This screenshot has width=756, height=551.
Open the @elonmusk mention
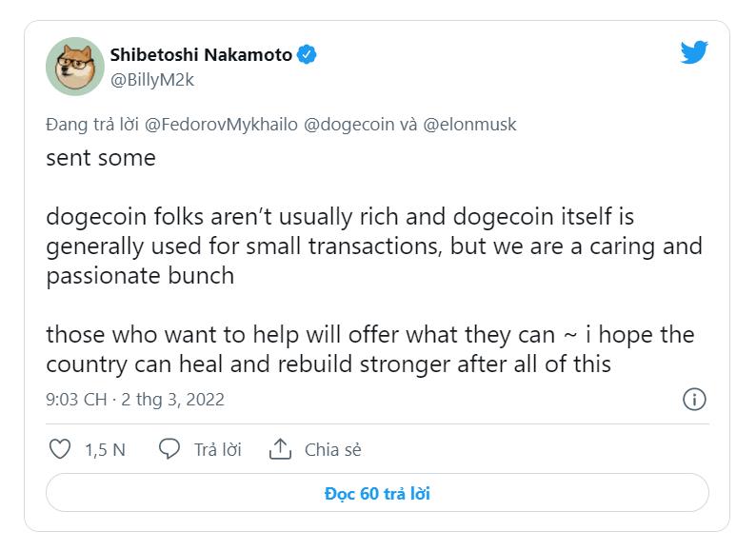(470, 125)
